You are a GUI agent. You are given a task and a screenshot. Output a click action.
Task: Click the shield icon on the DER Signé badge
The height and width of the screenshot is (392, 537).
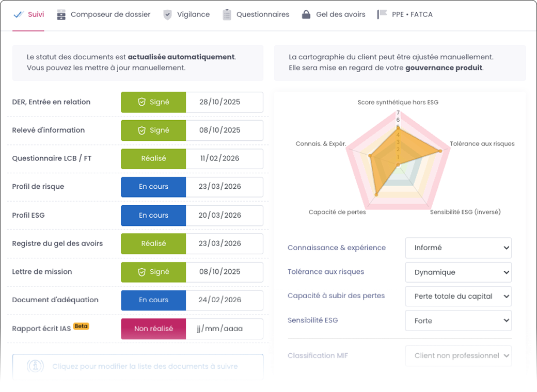point(141,102)
